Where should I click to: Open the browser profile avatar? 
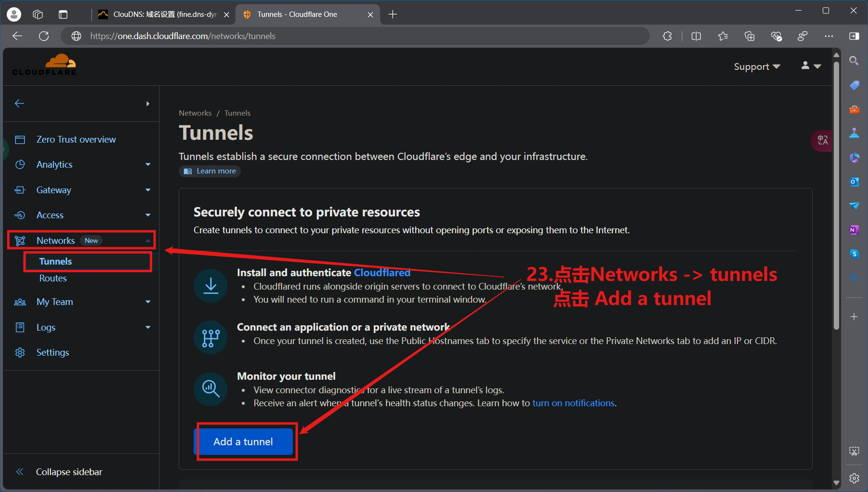pos(14,14)
